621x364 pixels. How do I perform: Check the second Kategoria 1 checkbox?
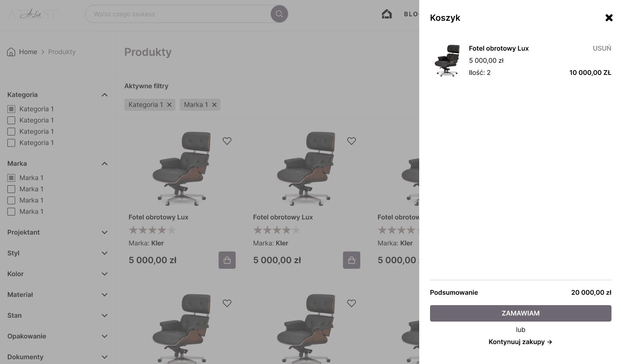coord(11,120)
